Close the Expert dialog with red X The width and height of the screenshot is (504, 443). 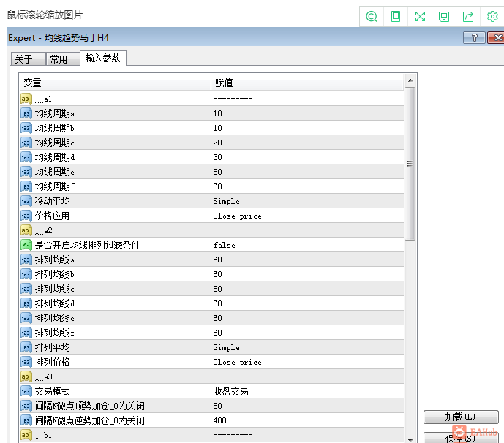[x=496, y=38]
